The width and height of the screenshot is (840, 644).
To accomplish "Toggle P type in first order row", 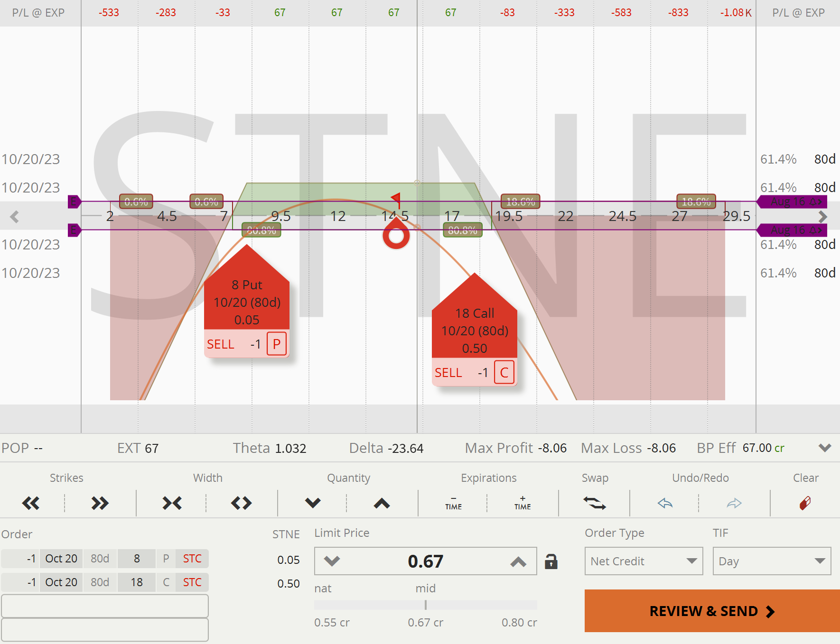I will point(166,559).
